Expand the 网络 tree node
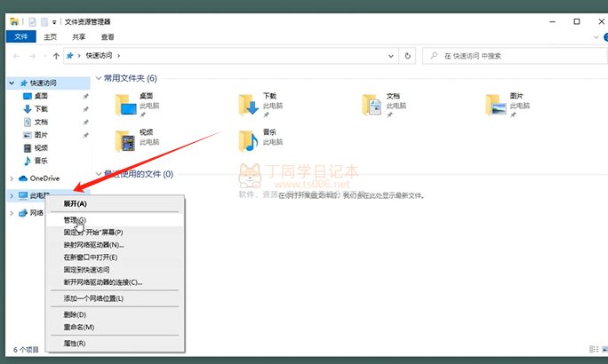 tap(12, 213)
